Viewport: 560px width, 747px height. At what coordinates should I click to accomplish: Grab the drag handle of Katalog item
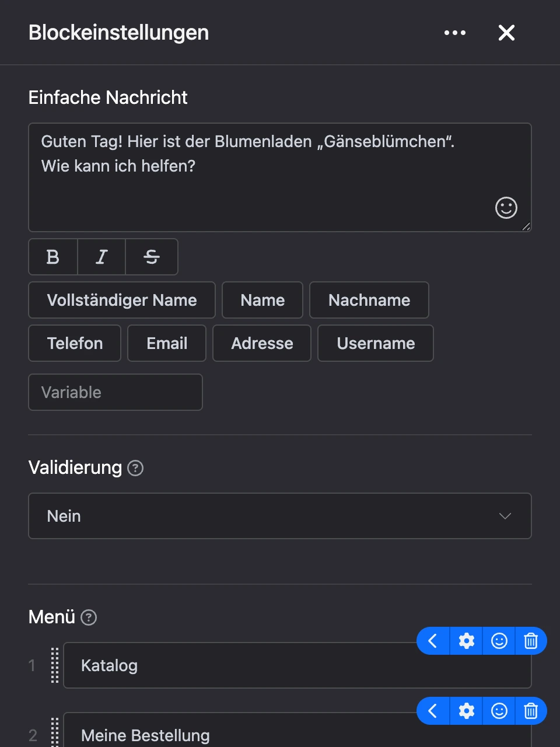click(55, 665)
